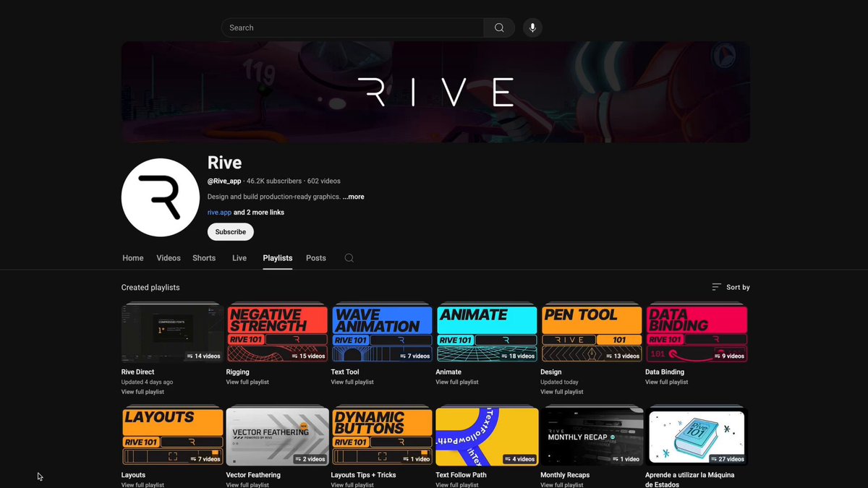This screenshot has width=868, height=488.
Task: View full playlist for Rive Direct
Action: (x=142, y=392)
